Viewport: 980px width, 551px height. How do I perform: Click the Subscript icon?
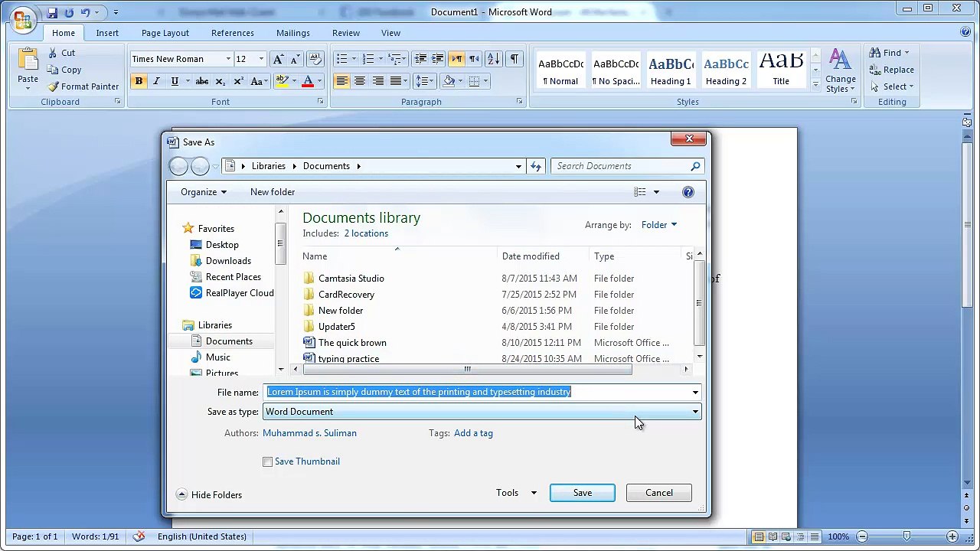tap(220, 81)
